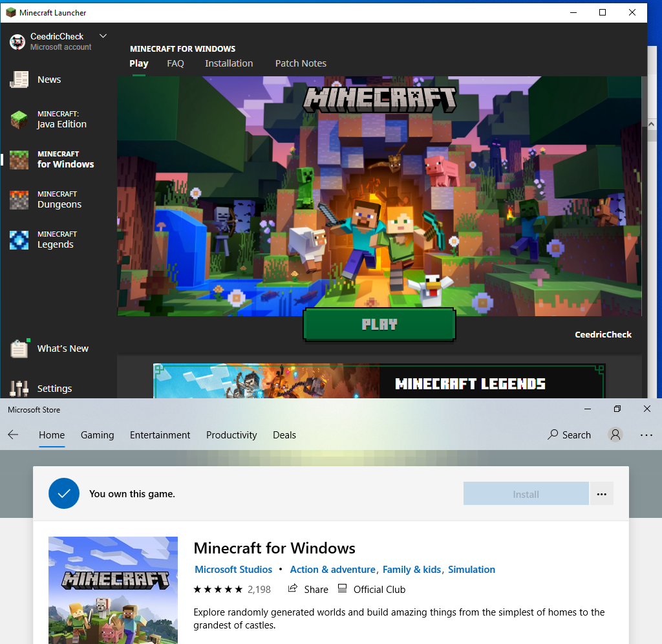The height and width of the screenshot is (644, 662).
Task: Open the Minecraft Dungeons icon
Action: (19, 200)
